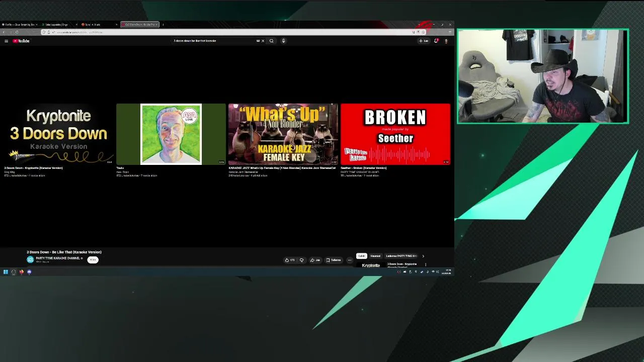The image size is (644, 362).
Task: Start voice search with microphone
Action: [x=283, y=41]
